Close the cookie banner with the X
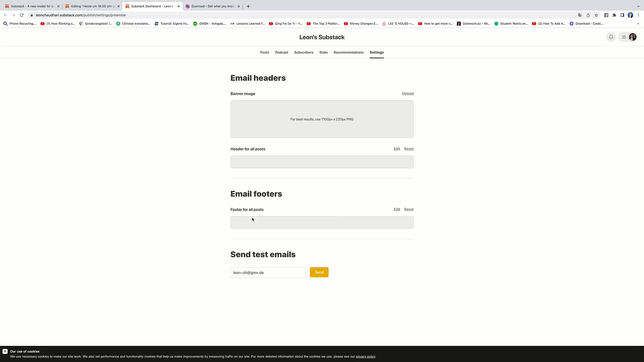 pyautogui.click(x=5, y=351)
